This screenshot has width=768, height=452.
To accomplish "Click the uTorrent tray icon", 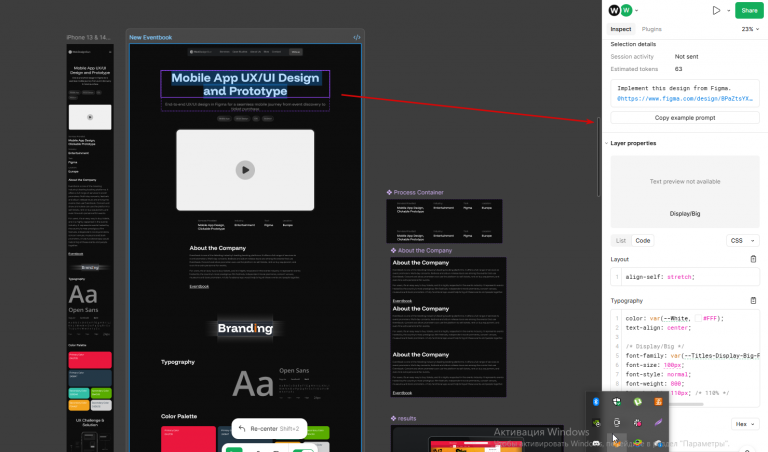I will tap(637, 402).
